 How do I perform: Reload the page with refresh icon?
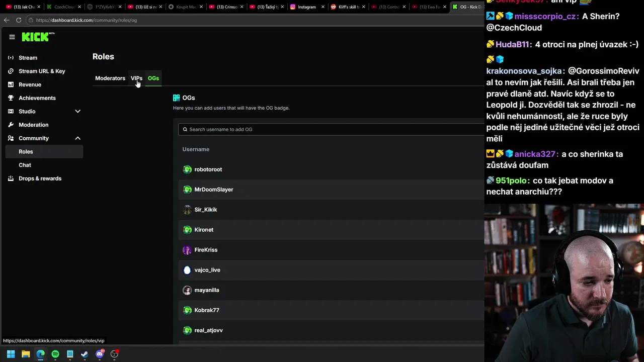19,20
